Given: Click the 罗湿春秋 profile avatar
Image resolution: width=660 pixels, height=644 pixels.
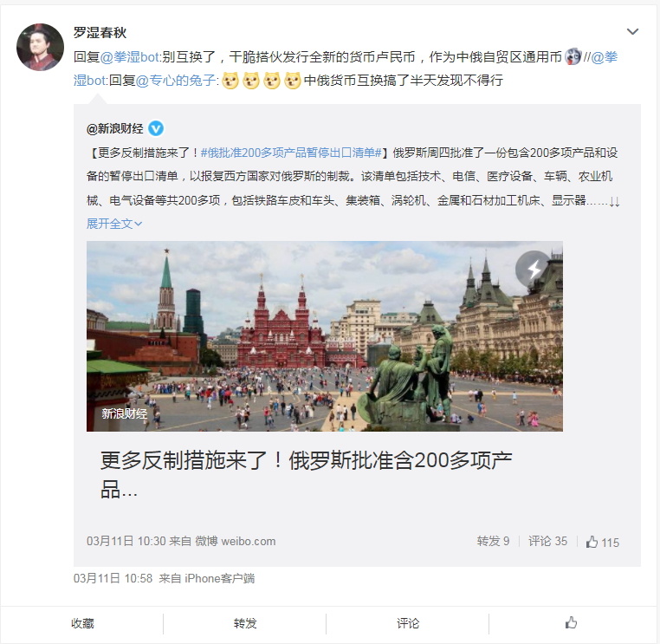Looking at the screenshot, I should click(x=40, y=47).
